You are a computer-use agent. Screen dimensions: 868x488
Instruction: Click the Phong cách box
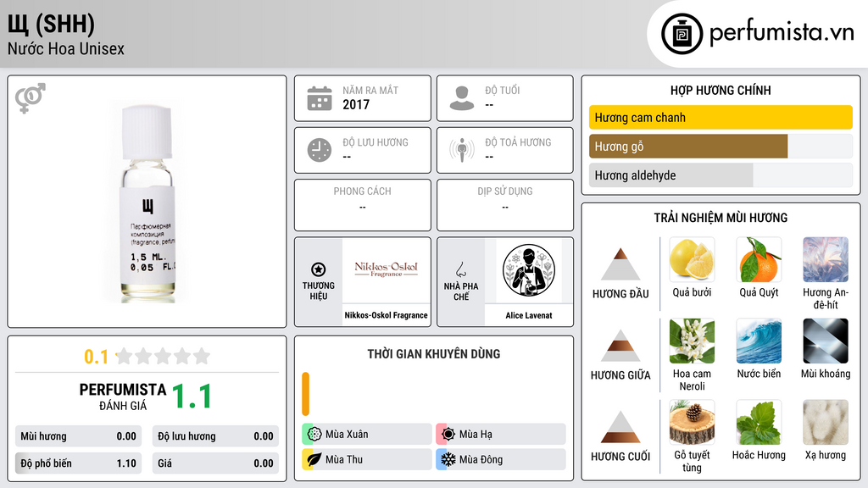pyautogui.click(x=363, y=205)
